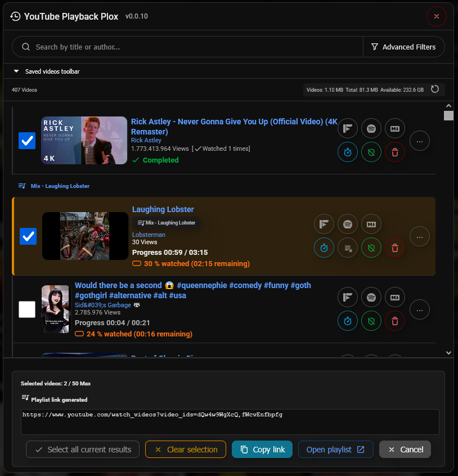The image size is (458, 476).
Task: Click Spotify icon on queennephie video row
Action: 371,297
